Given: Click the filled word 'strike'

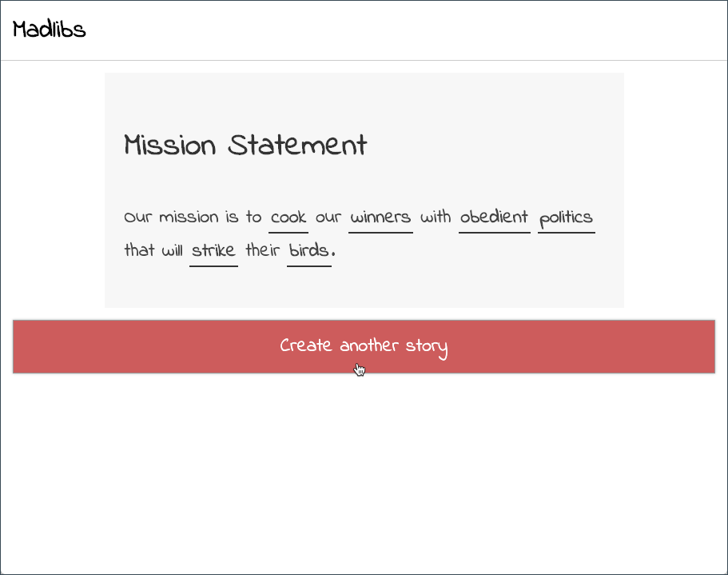Looking at the screenshot, I should point(213,250).
